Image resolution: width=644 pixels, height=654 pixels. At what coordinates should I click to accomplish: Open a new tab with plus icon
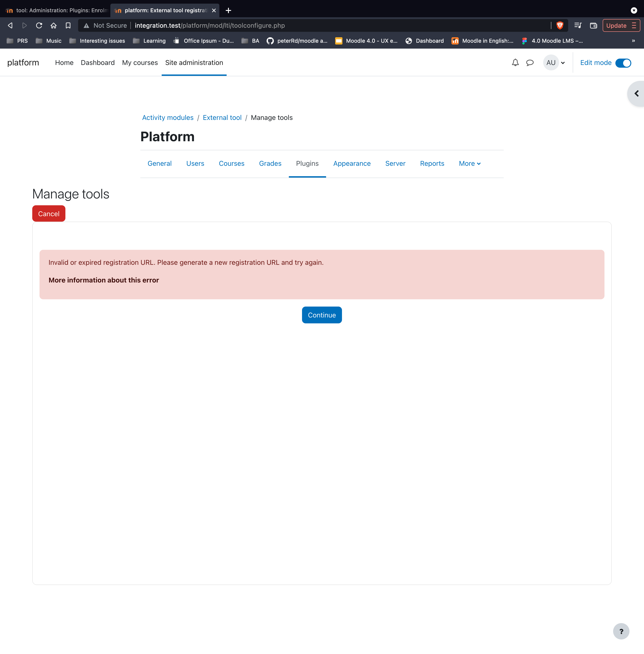[228, 10]
